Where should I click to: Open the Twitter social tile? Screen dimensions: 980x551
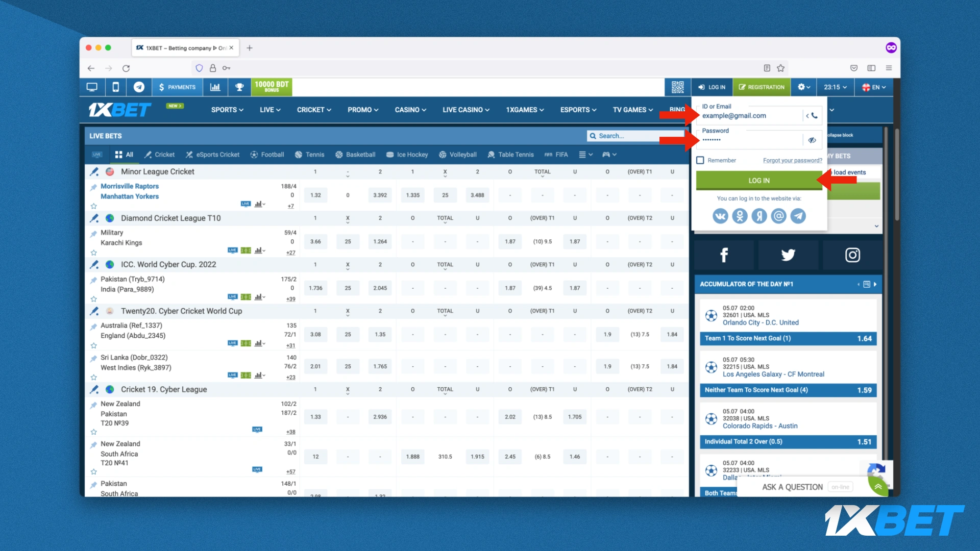788,255
